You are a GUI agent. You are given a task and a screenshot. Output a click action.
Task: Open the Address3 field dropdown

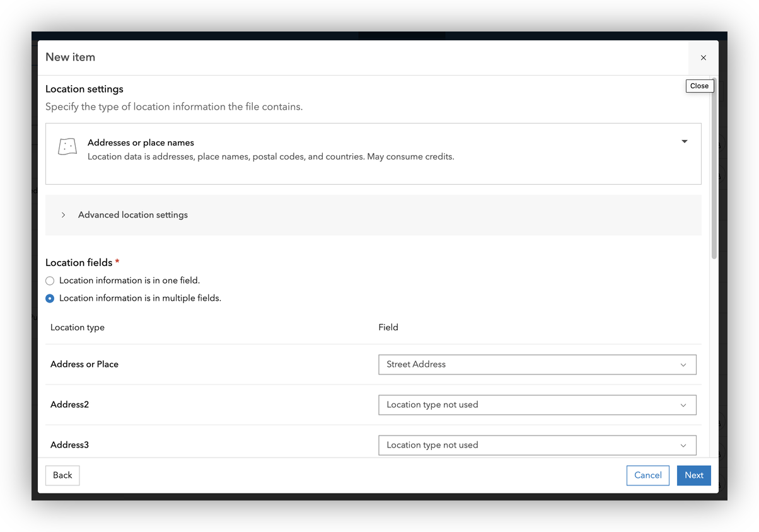click(x=536, y=445)
